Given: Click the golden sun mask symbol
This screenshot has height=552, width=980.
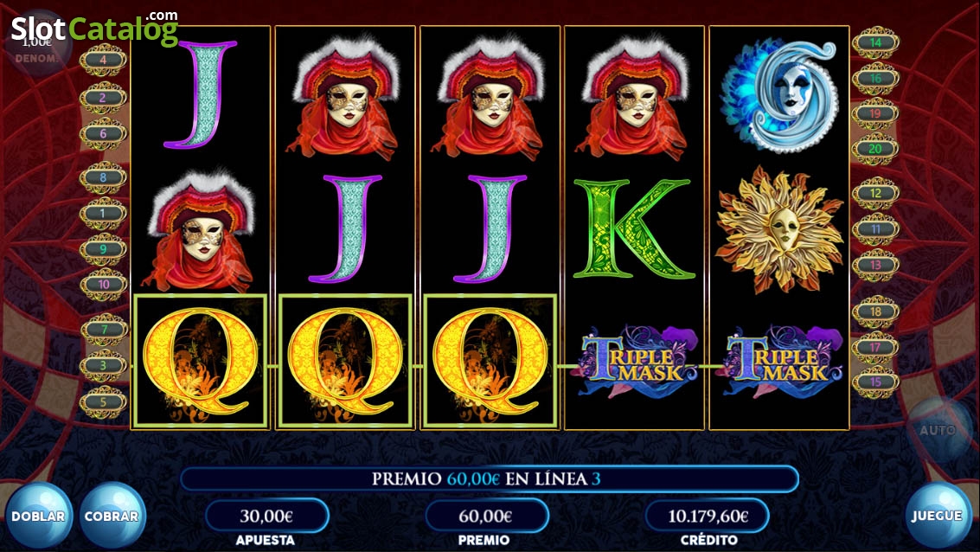Looking at the screenshot, I should point(779,228).
